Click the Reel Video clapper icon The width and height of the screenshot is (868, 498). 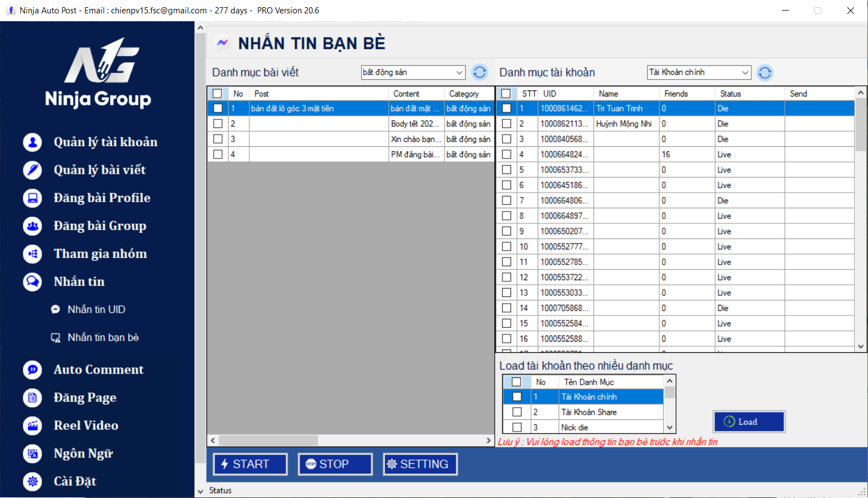[x=32, y=425]
